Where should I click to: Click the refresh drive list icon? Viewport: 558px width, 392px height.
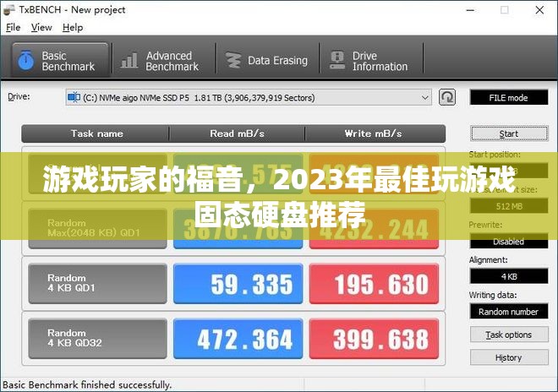click(x=447, y=97)
